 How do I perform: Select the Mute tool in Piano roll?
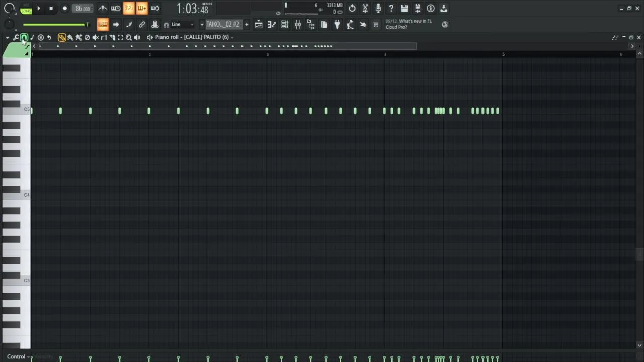95,37
